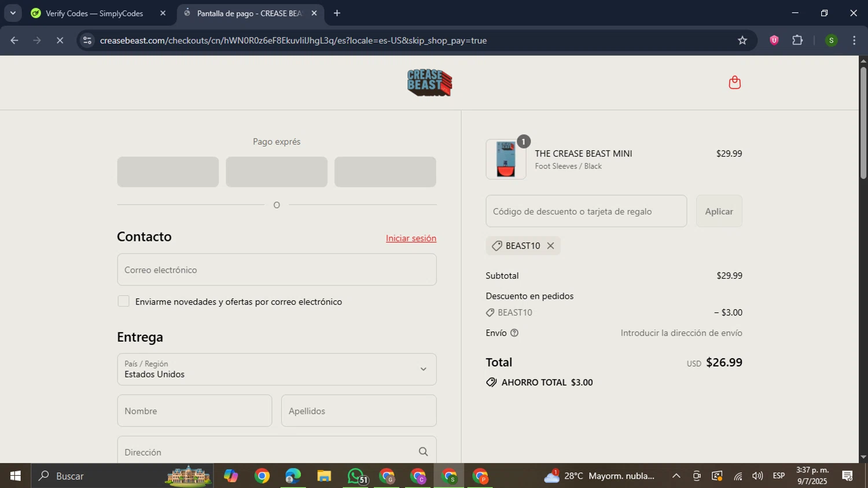Open a new browser tab
The width and height of the screenshot is (868, 488).
tap(337, 13)
